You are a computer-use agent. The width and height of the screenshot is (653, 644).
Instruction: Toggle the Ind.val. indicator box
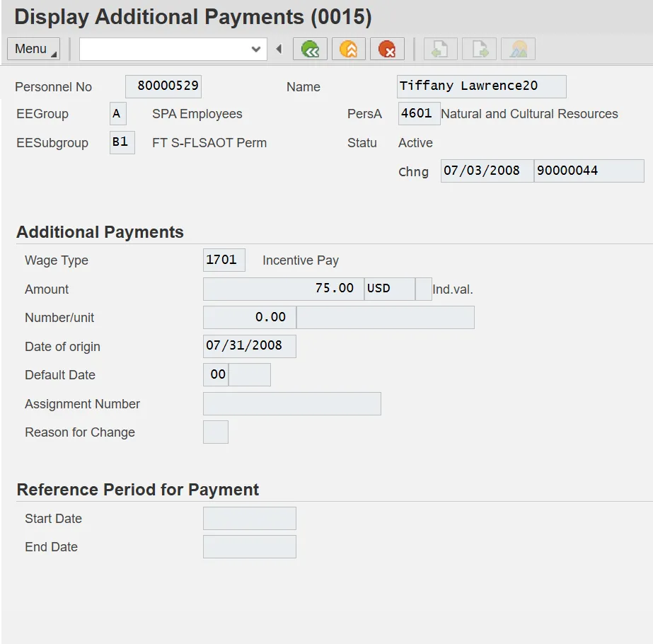click(x=423, y=289)
